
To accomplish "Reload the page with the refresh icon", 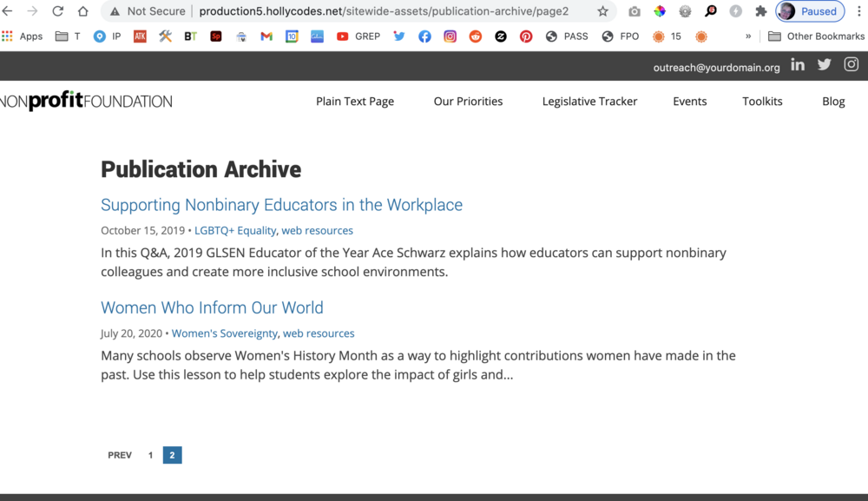I will [x=57, y=11].
